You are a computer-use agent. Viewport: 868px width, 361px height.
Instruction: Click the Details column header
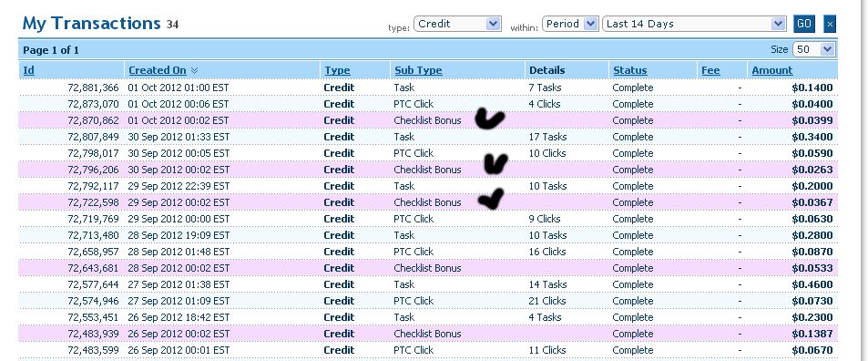(x=546, y=70)
